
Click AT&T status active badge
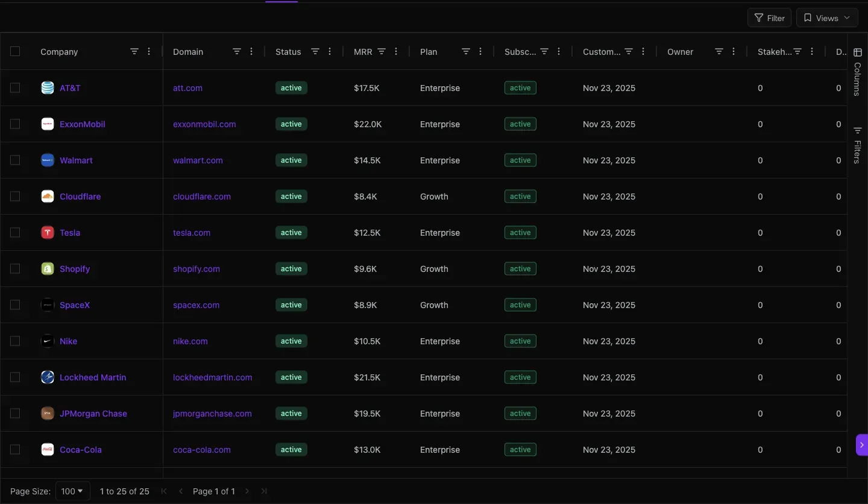[x=291, y=88]
